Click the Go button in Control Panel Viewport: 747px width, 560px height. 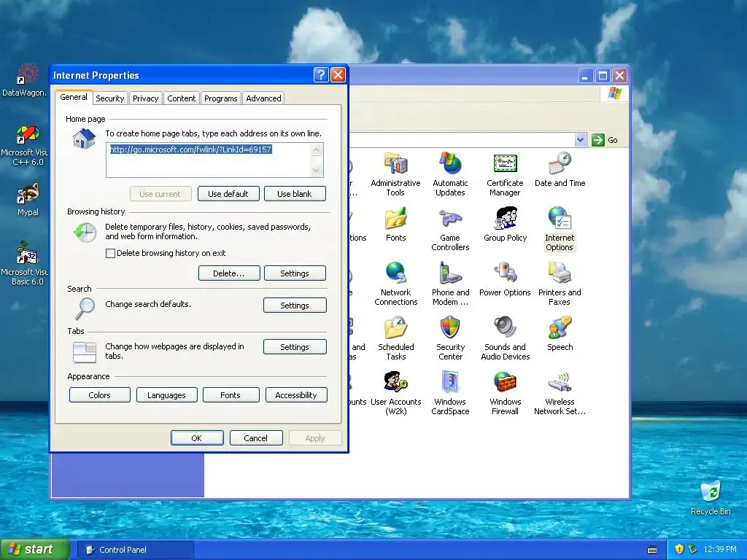click(605, 140)
